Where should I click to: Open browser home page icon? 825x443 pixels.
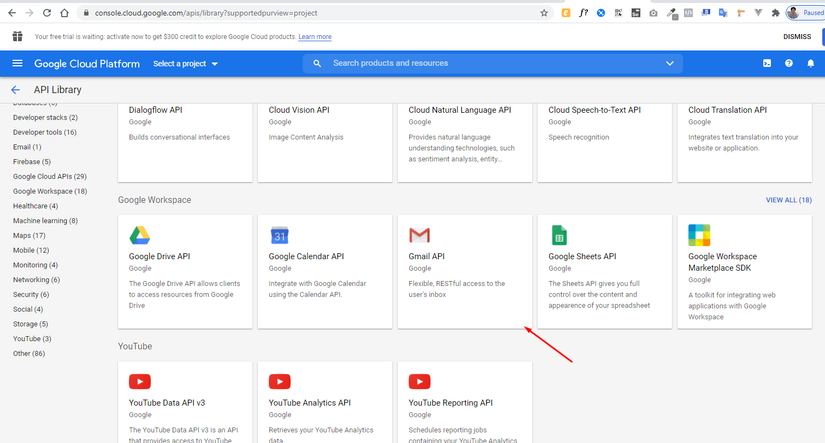[x=64, y=13]
